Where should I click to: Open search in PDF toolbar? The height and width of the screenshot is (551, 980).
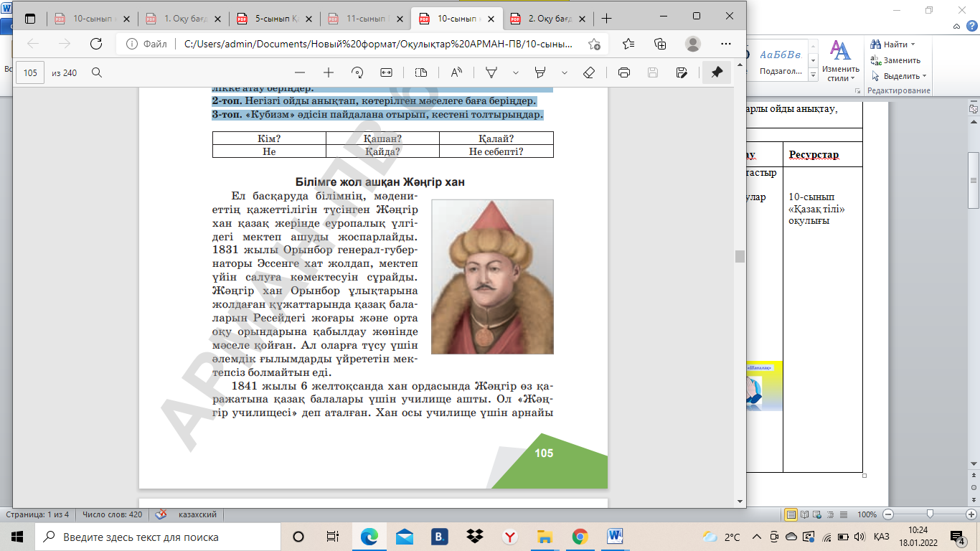pyautogui.click(x=97, y=72)
